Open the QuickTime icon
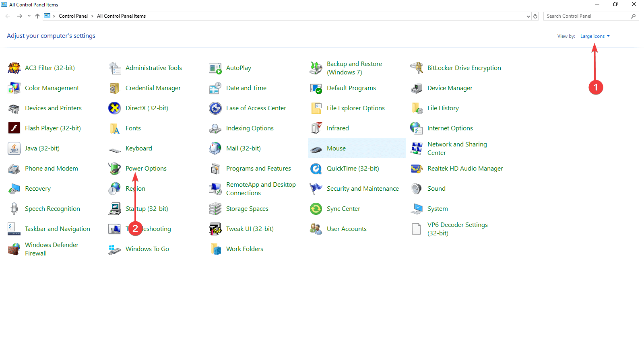Screen dimensions: 644x346 click(316, 169)
